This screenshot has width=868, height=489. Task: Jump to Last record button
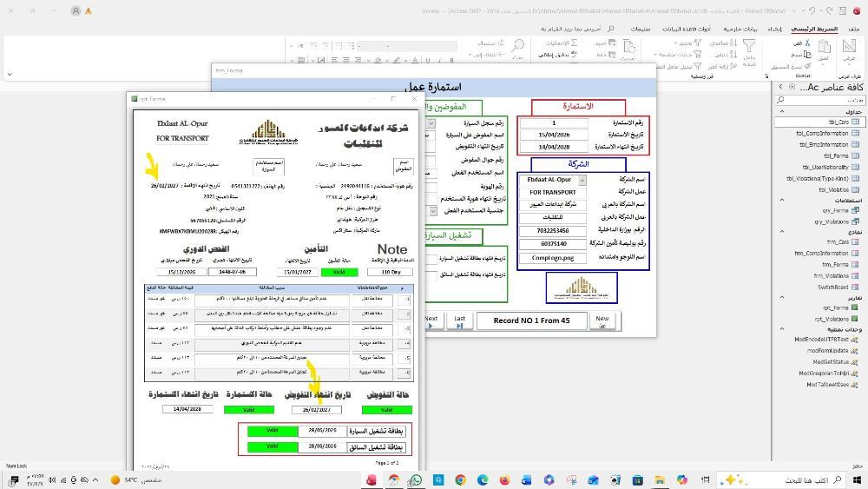tap(459, 320)
